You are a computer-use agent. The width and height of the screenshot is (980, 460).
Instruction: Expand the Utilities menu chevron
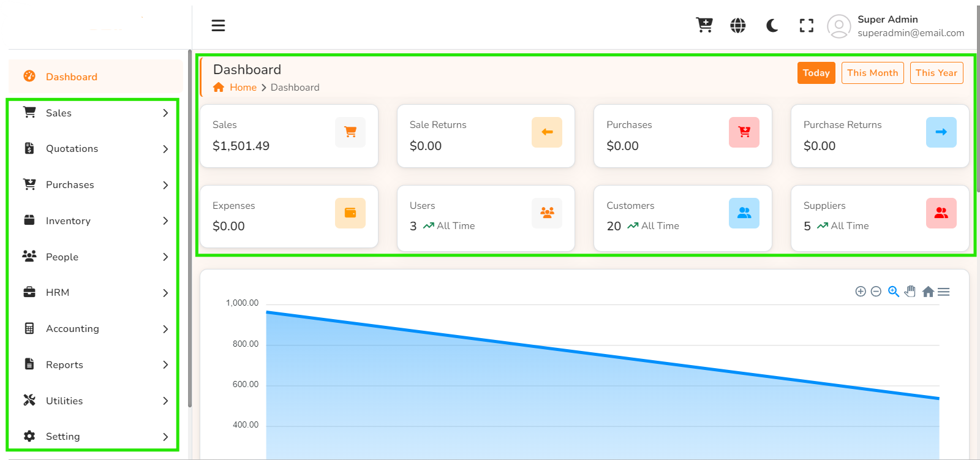pos(165,401)
